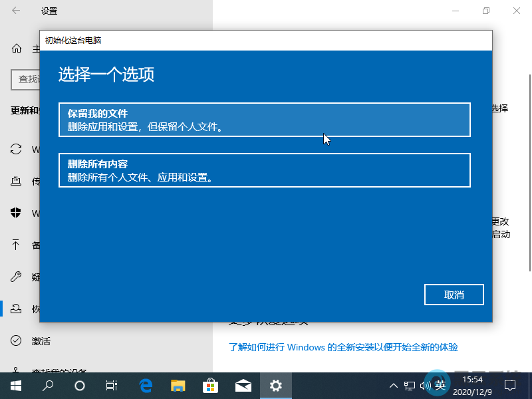
Task: Return to Settings home via 主页 icon
Action: (16, 49)
